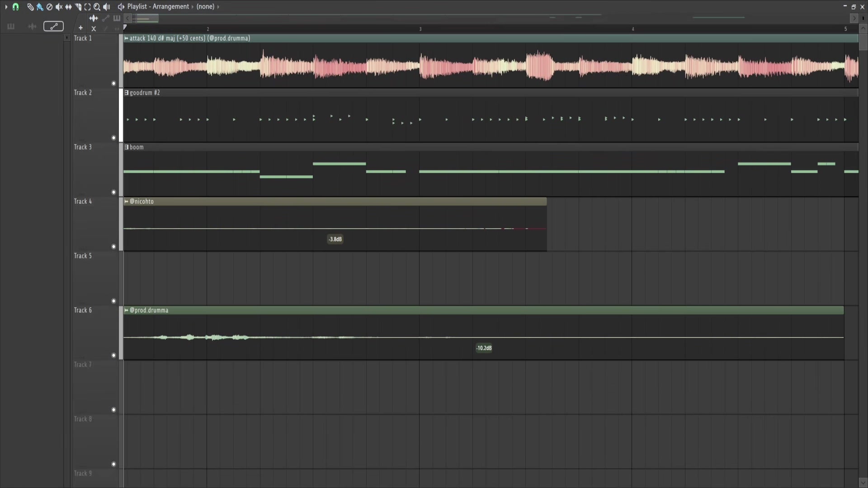
Task: Click the X icon under the waveform icon
Action: 94,28
